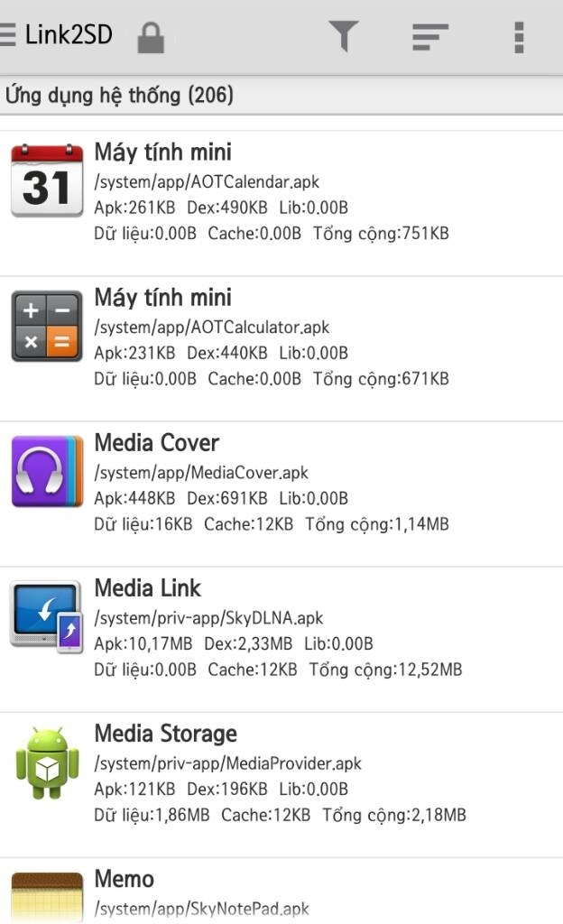Tap the Memo notepad icon
Viewport: 563px width, 924px height.
47,895
